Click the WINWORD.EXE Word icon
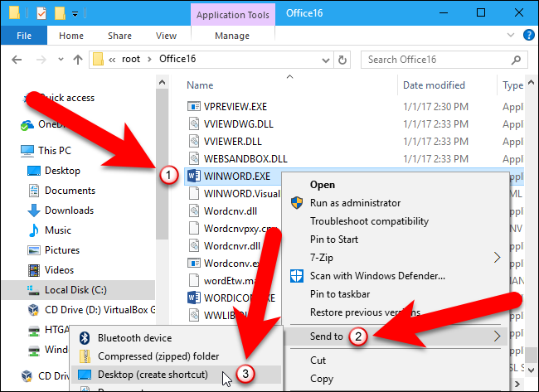 193,176
